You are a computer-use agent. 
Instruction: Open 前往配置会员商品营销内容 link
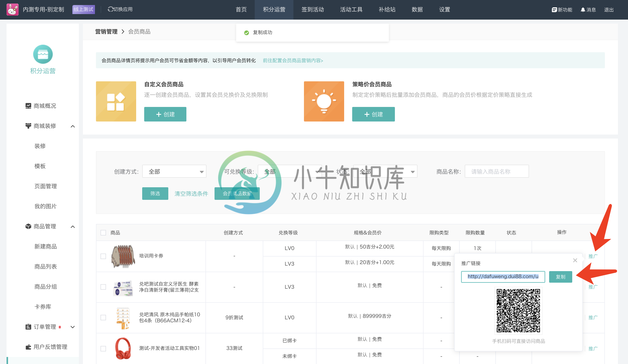pyautogui.click(x=293, y=60)
